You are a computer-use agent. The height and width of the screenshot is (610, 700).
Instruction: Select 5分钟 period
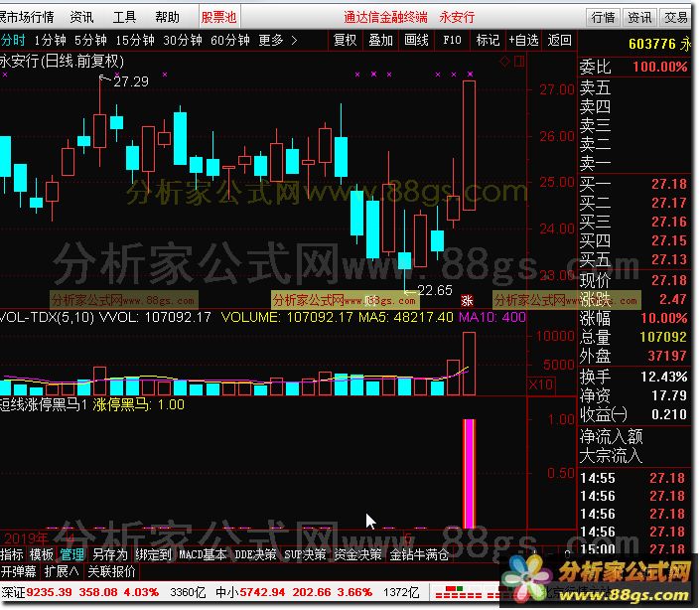(90, 40)
